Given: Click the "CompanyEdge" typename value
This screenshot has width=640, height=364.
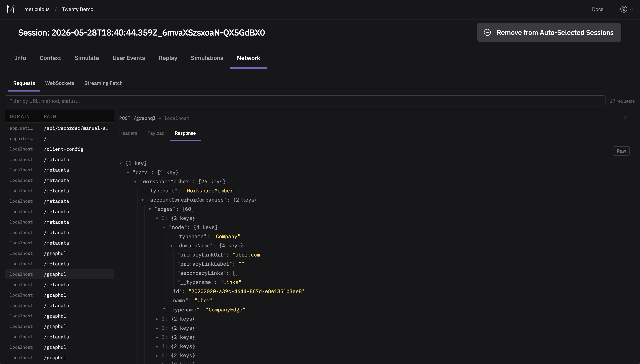Looking at the screenshot, I should point(225,310).
